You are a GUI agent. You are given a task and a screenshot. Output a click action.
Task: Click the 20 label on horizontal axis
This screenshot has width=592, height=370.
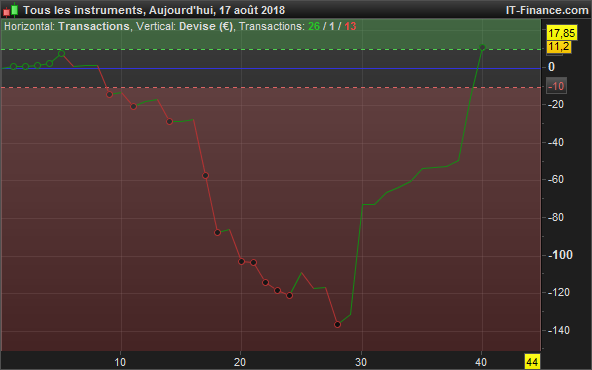(240, 362)
